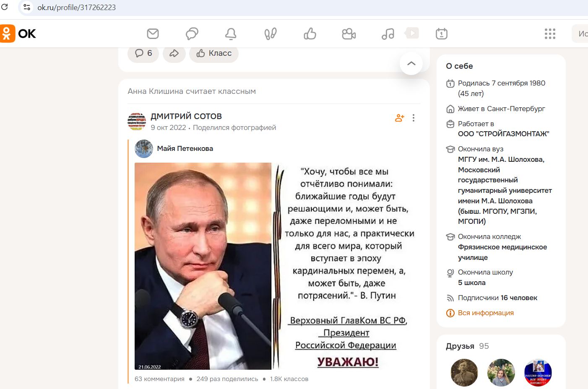This screenshot has height=389, width=588.
Task: Open ДМИТРИЙ СОТОВ profile link
Action: point(186,116)
